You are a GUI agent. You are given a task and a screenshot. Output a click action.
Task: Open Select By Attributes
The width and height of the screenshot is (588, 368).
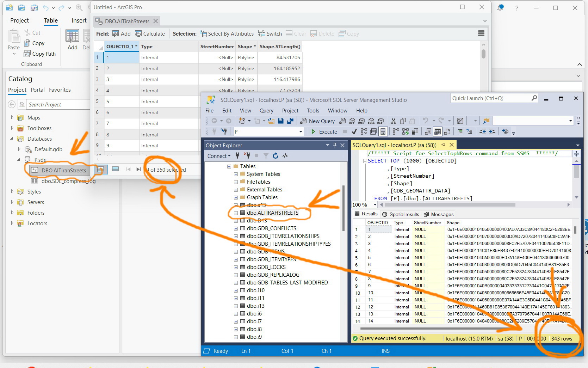[227, 34]
